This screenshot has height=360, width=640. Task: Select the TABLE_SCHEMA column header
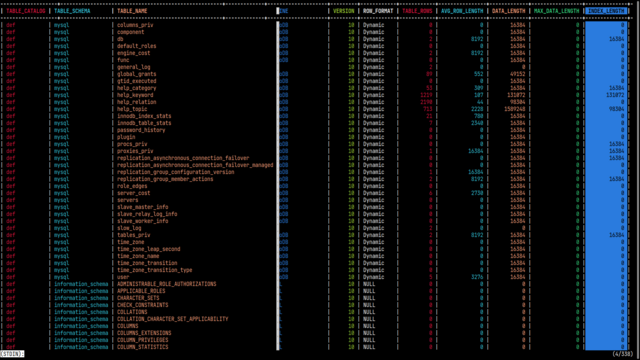pos(72,11)
